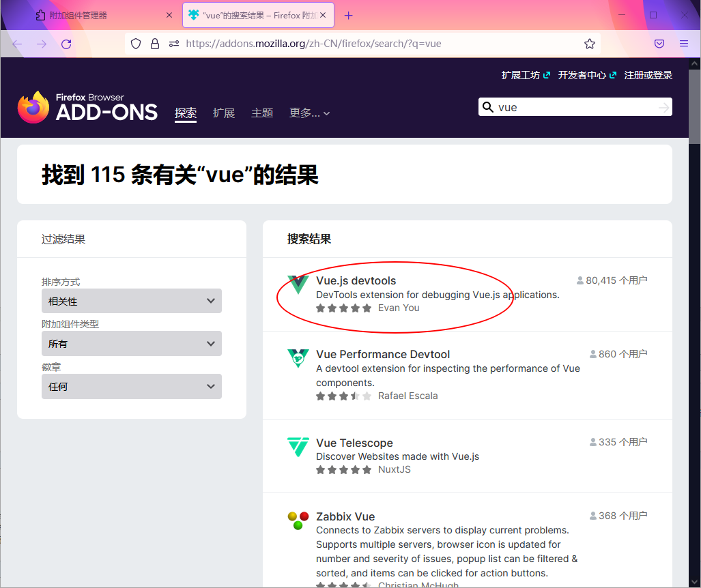The width and height of the screenshot is (701, 588).
Task: Open the Vue.js devtools result
Action: (x=356, y=280)
